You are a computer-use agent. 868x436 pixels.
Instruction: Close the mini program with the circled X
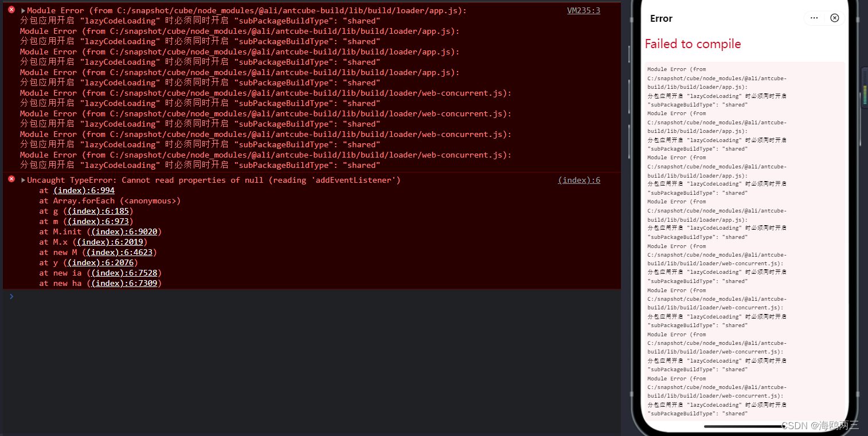tap(835, 18)
